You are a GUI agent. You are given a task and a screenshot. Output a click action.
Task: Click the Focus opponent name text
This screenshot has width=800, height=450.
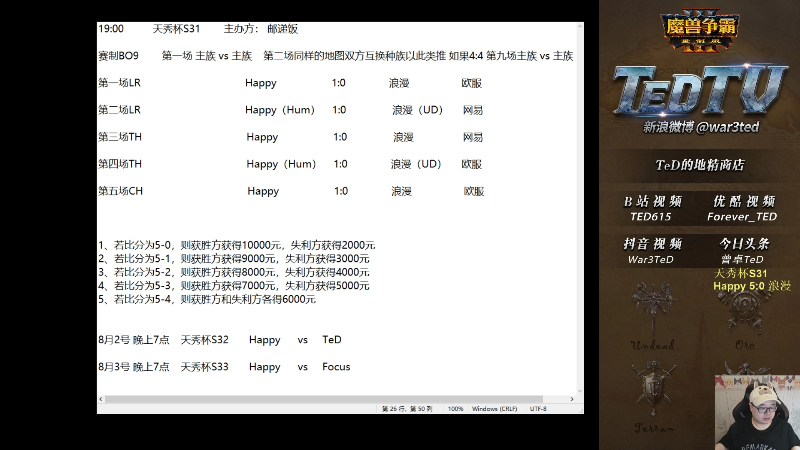coord(336,367)
